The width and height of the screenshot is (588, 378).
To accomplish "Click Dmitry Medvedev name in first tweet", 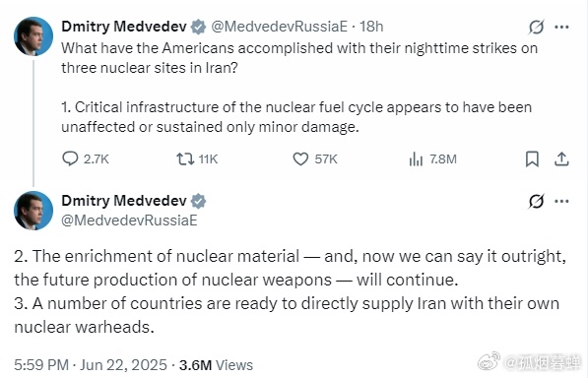I will click(124, 27).
